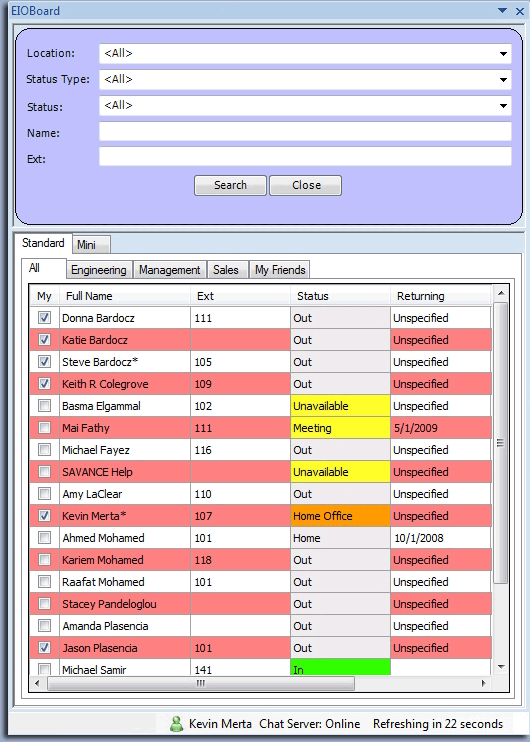Select the Kariem Mohamed name cell
Viewport: 530px width, 742px height.
coord(124,560)
